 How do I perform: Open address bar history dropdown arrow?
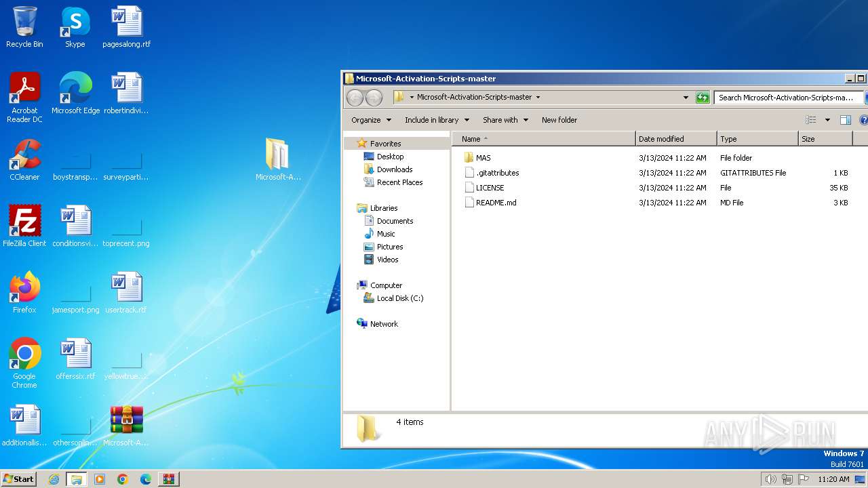(686, 98)
